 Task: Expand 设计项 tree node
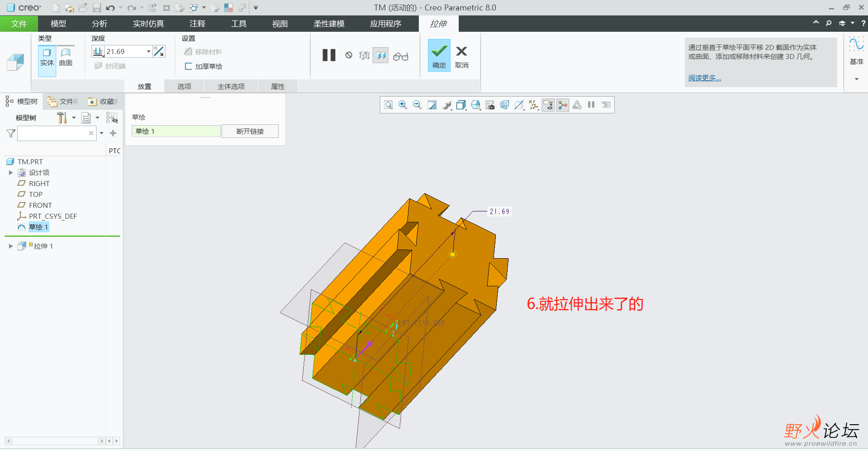coord(11,173)
